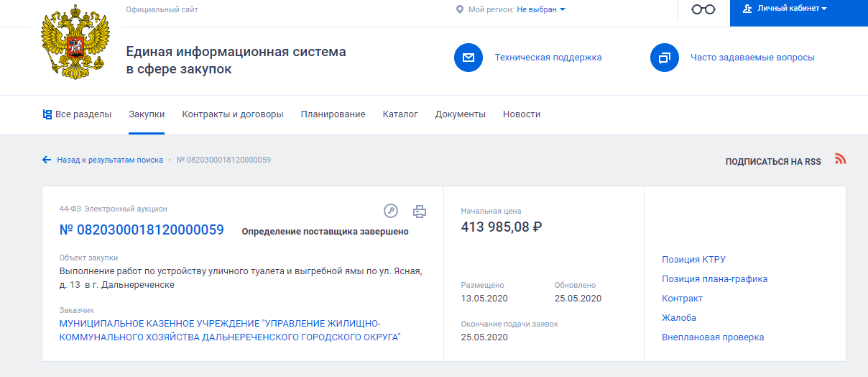868x377 pixels.
Task: Open the Внеплановая проверка link
Action: [x=713, y=337]
